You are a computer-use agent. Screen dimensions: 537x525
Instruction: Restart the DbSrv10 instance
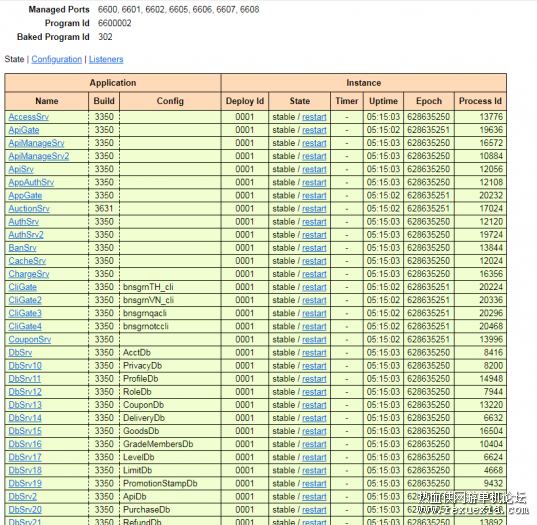pos(314,366)
